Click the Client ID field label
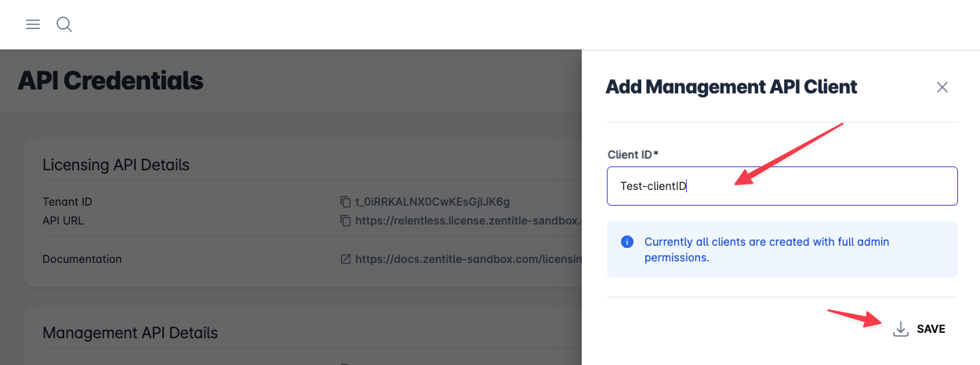This screenshot has height=365, width=980. tap(633, 155)
